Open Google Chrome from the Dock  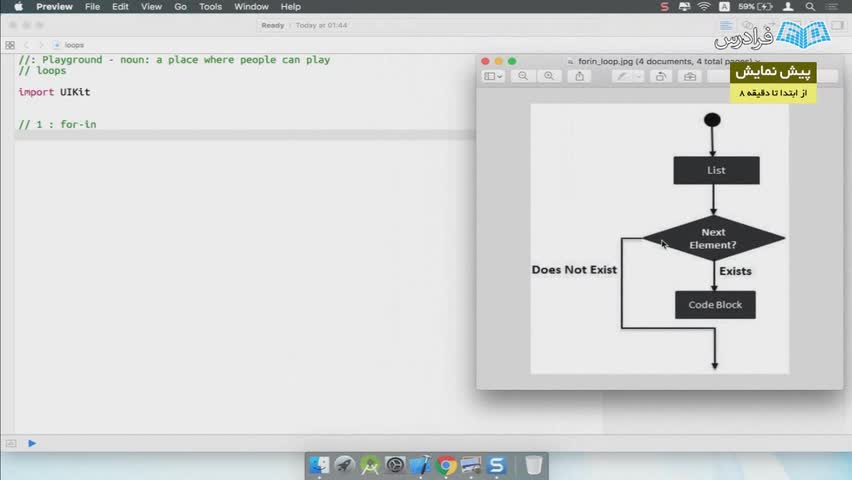(x=446, y=465)
